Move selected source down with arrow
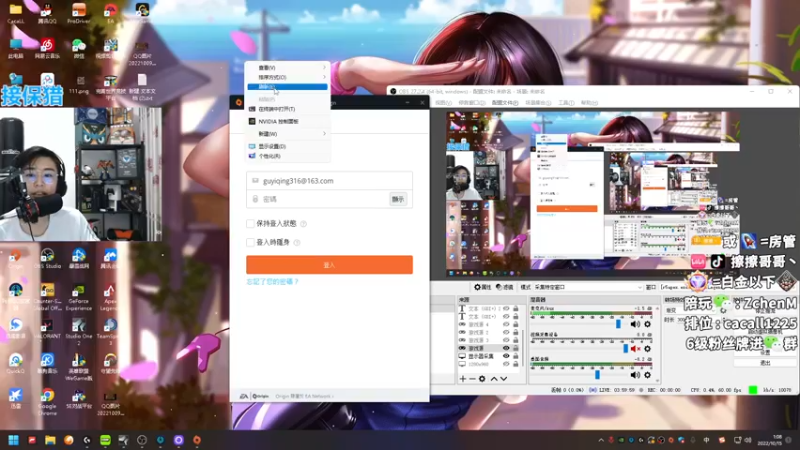The width and height of the screenshot is (800, 450). [504, 379]
